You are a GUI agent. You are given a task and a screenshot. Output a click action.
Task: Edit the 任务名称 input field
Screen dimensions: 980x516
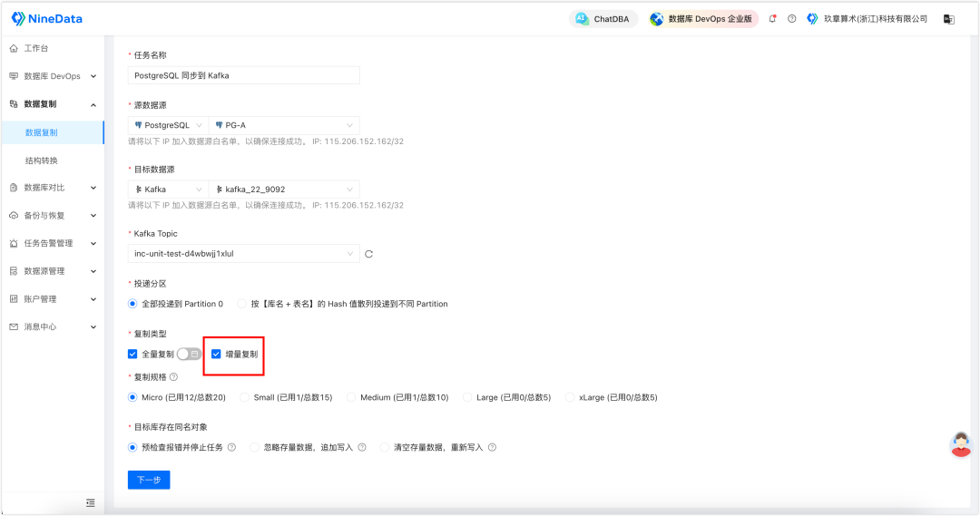click(244, 75)
